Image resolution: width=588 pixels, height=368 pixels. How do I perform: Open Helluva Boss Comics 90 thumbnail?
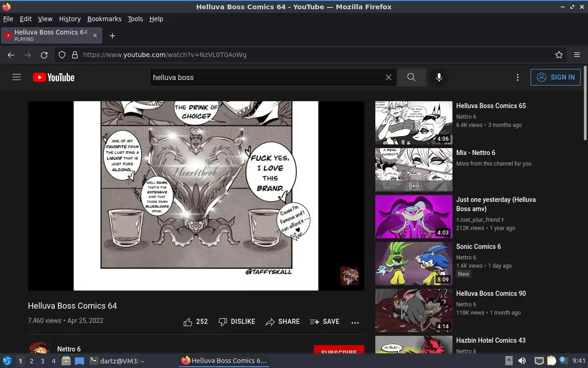414,310
